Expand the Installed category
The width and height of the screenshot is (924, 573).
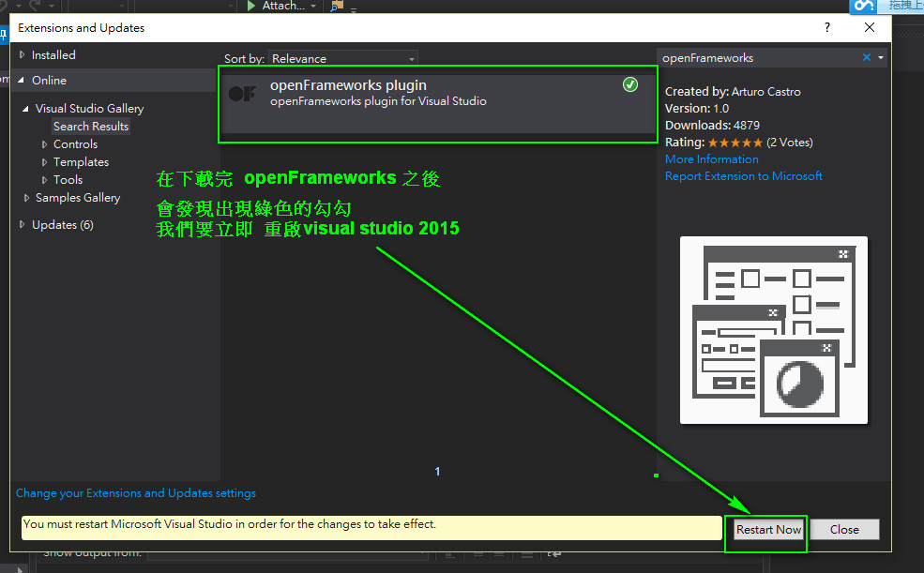(23, 54)
